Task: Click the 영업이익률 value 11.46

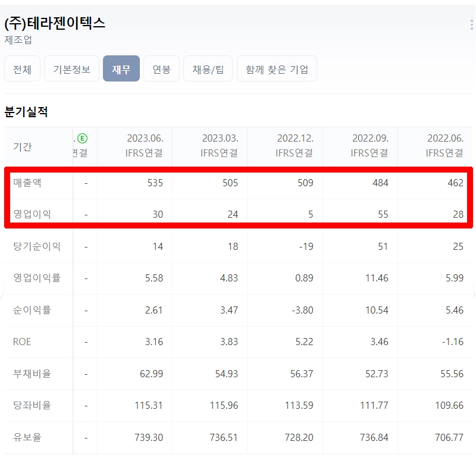Action: coord(377,278)
